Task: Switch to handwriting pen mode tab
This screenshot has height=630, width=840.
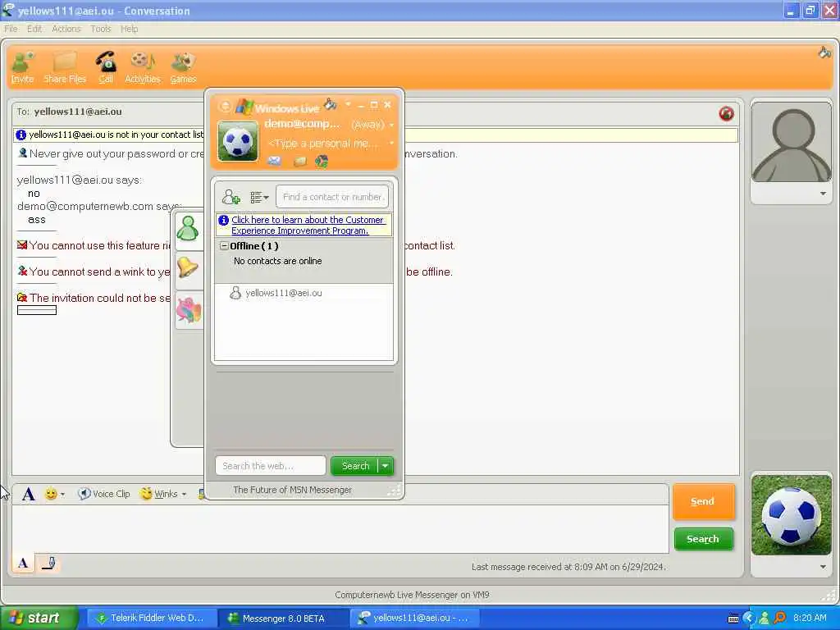Action: (48, 563)
